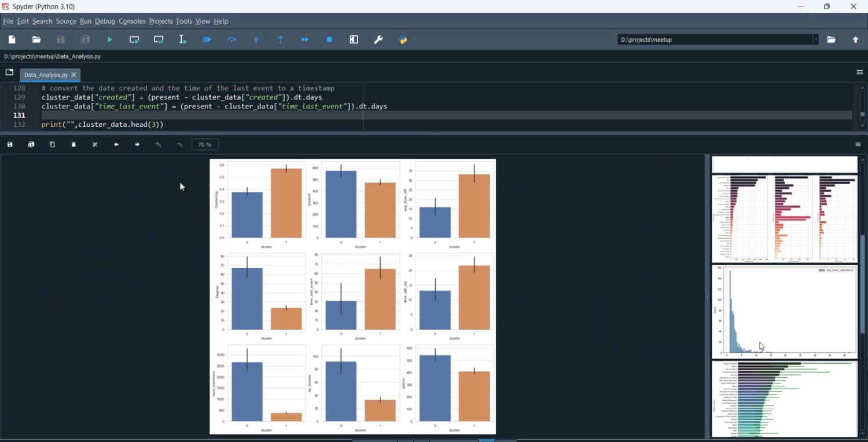Open Preferences with the wrench icon
868x442 pixels.
click(378, 40)
